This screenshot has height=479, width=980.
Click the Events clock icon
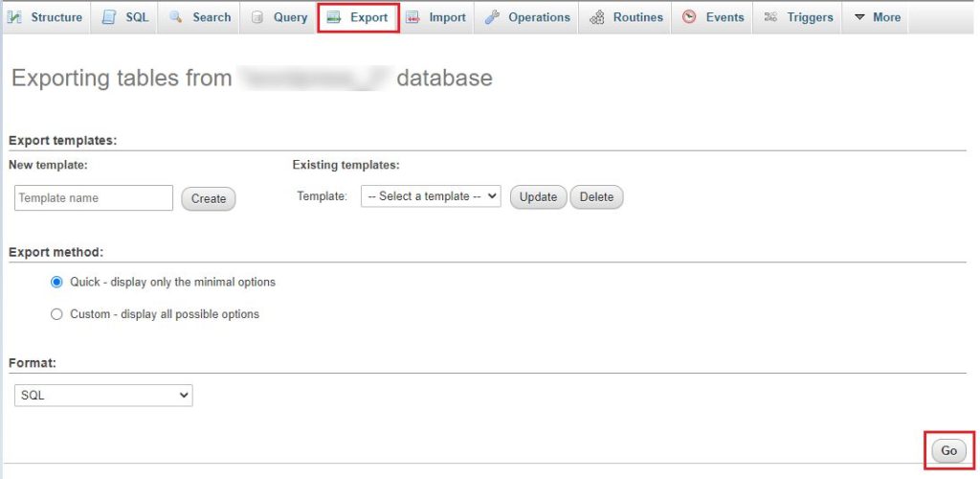click(x=689, y=17)
